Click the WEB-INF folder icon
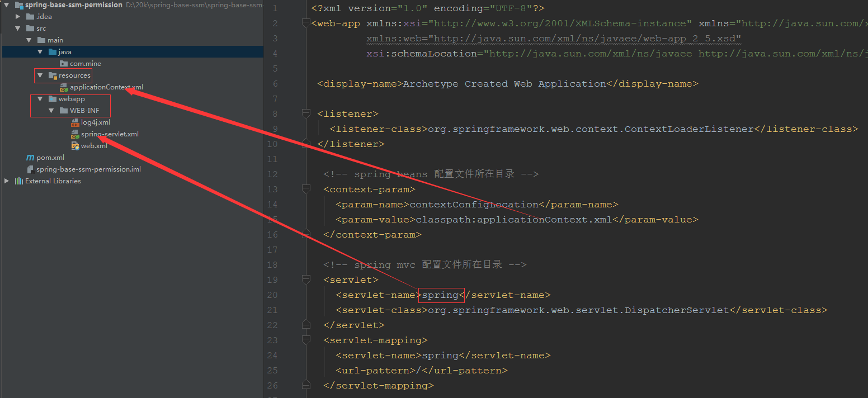This screenshot has width=868, height=398. point(64,111)
